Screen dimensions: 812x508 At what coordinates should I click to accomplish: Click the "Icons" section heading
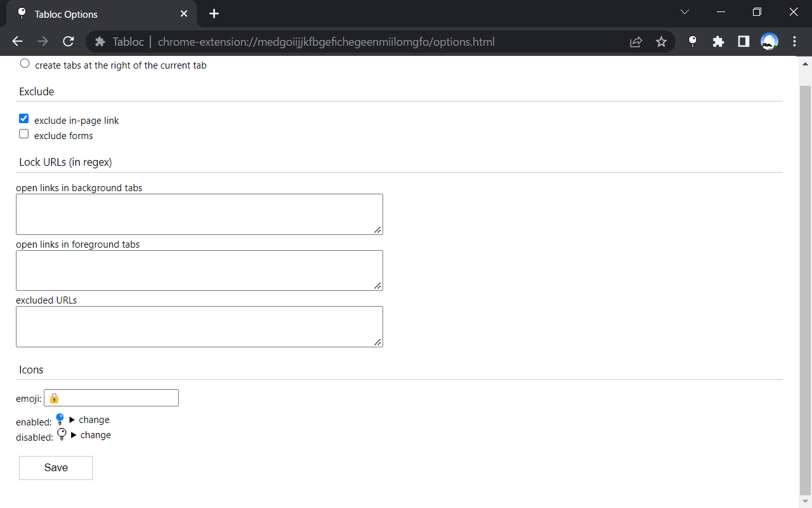pos(31,370)
